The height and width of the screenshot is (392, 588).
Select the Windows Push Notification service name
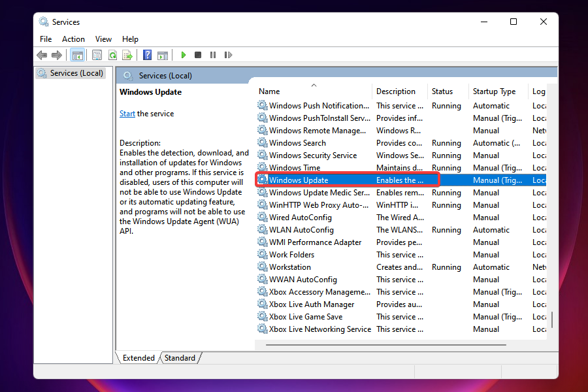[x=319, y=106]
